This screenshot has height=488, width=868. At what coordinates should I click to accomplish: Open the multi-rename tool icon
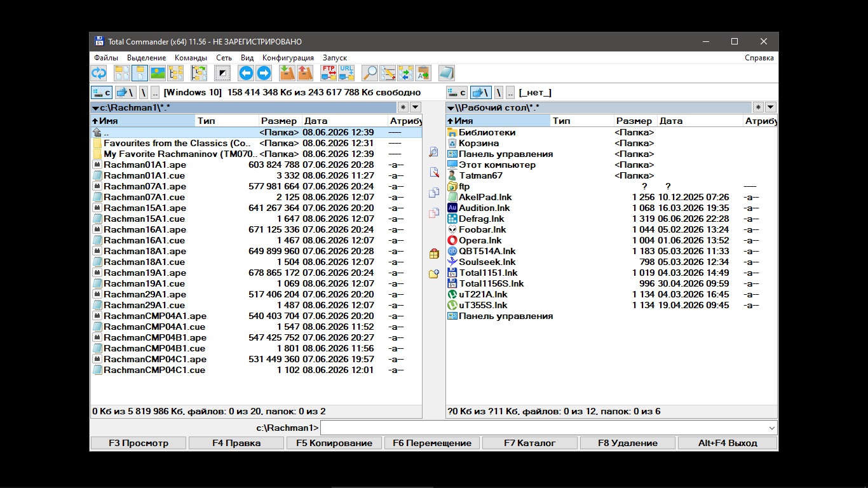click(x=388, y=73)
